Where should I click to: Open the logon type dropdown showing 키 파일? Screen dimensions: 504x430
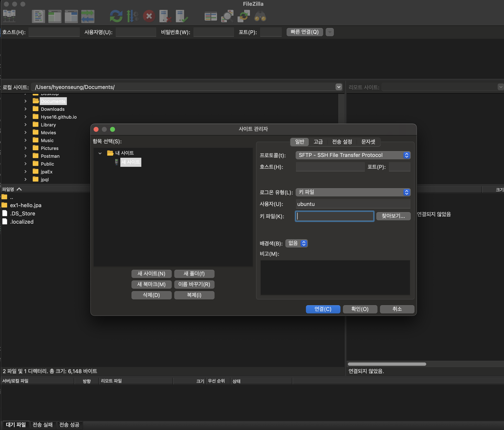pos(353,192)
